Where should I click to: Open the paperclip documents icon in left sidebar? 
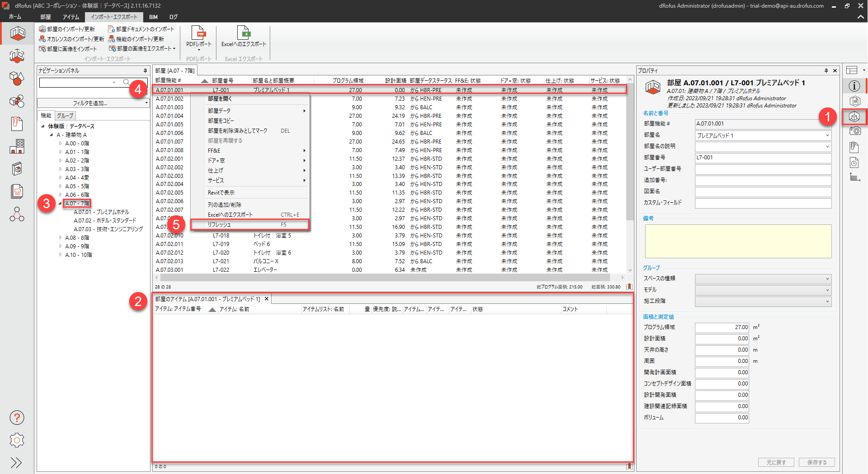[17, 124]
